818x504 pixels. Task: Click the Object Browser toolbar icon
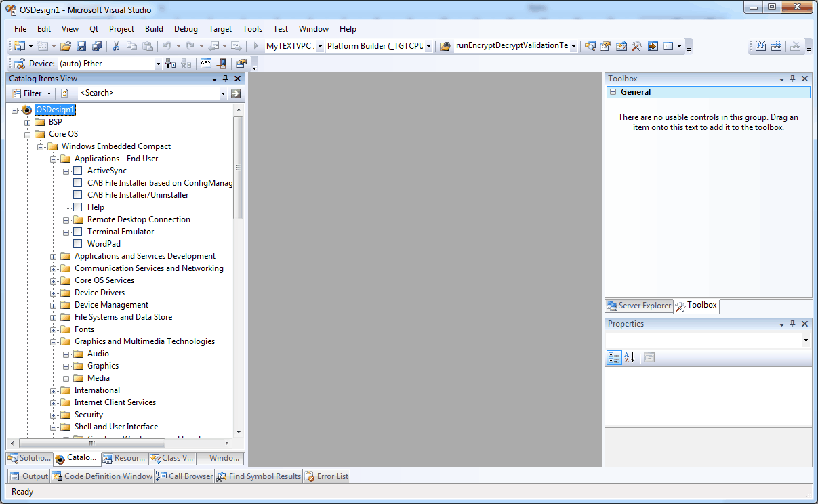click(x=621, y=46)
